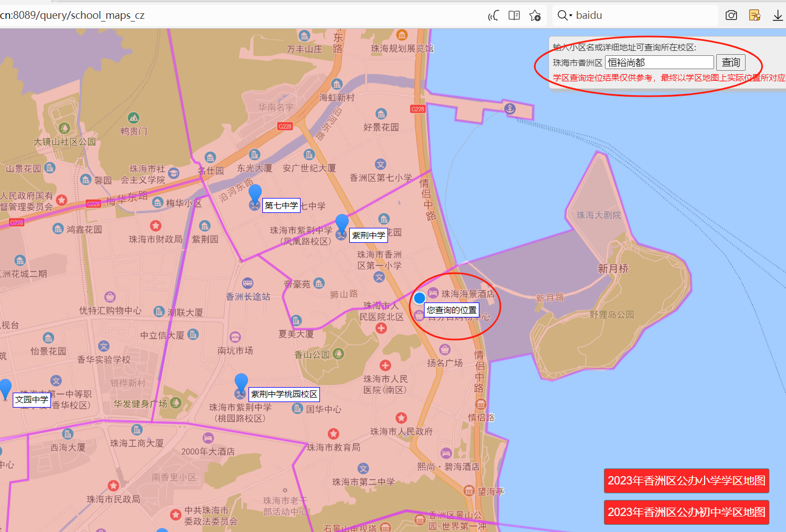Select the 第七中学 map marker
Screen dimensions: 786x532
[255, 195]
